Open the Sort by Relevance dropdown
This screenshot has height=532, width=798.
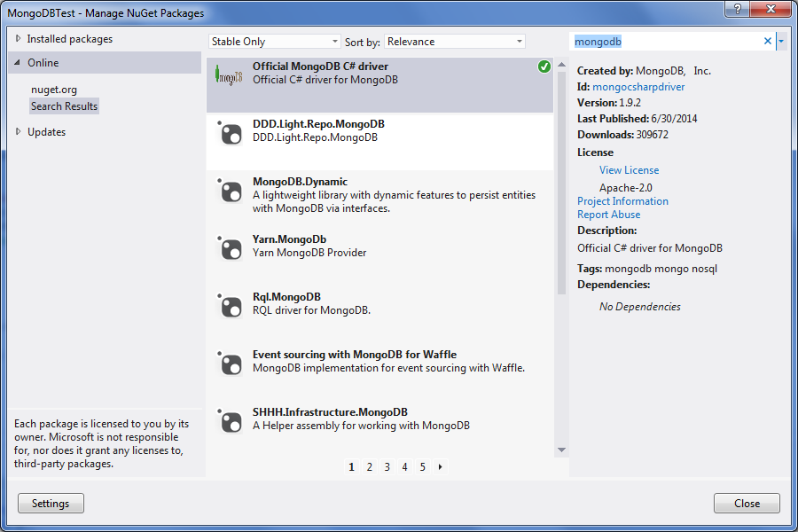point(455,42)
